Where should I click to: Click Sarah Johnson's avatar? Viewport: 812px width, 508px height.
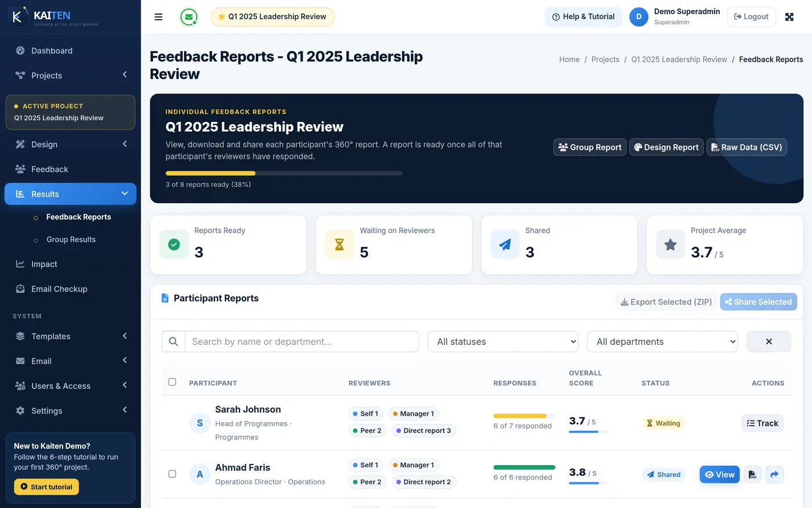[200, 423]
